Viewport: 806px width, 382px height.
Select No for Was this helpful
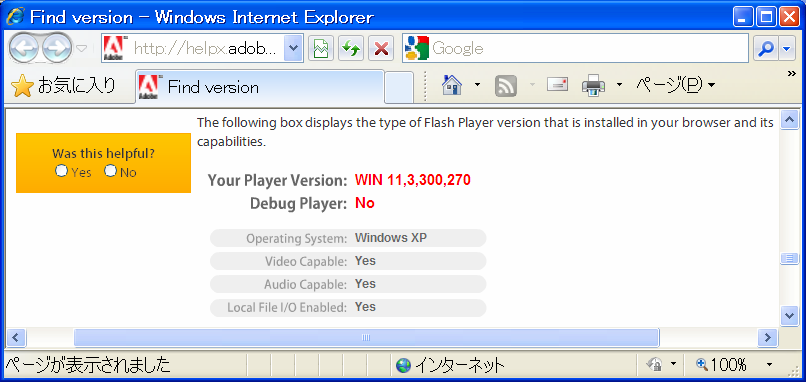click(111, 171)
